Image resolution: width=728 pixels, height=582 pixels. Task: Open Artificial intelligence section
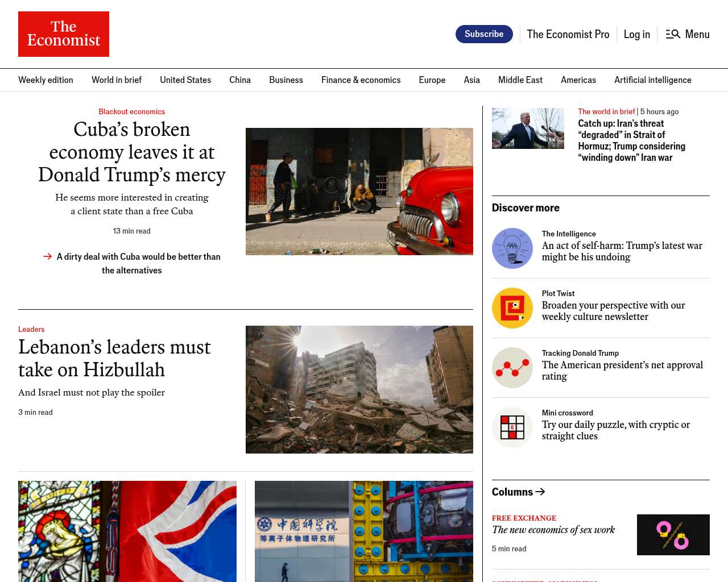click(x=653, y=80)
